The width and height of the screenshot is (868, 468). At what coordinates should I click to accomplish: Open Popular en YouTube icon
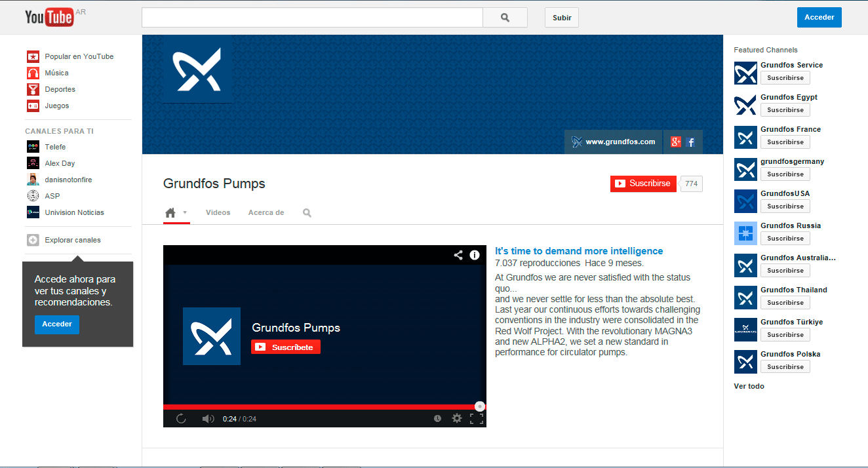pos(33,56)
